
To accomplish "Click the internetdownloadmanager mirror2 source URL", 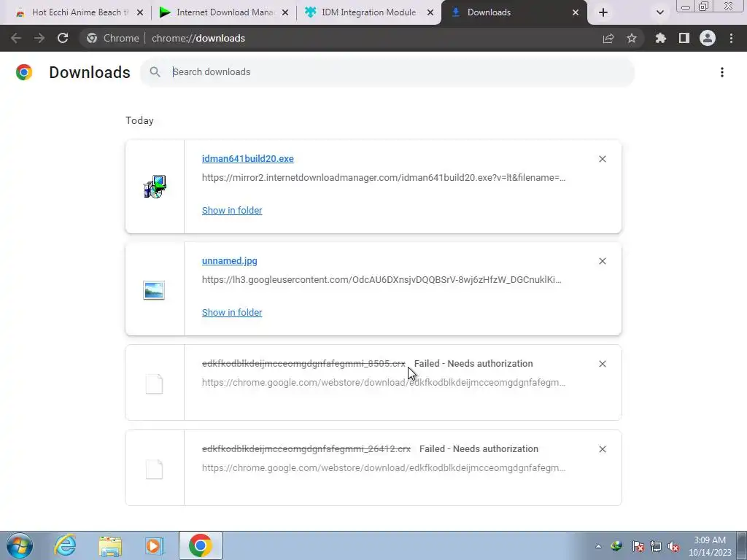I will pyautogui.click(x=384, y=178).
